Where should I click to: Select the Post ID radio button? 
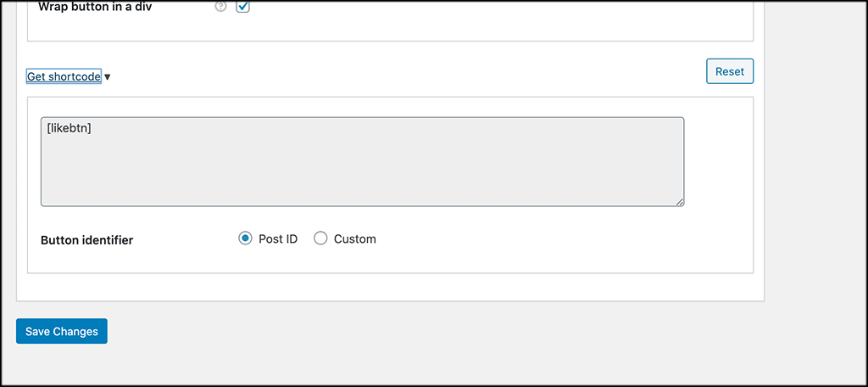(x=245, y=239)
